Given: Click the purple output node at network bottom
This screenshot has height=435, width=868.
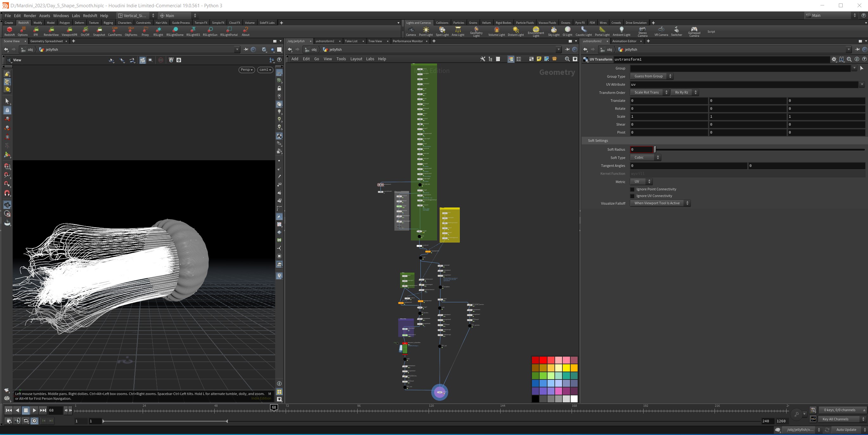Looking at the screenshot, I should click(440, 392).
